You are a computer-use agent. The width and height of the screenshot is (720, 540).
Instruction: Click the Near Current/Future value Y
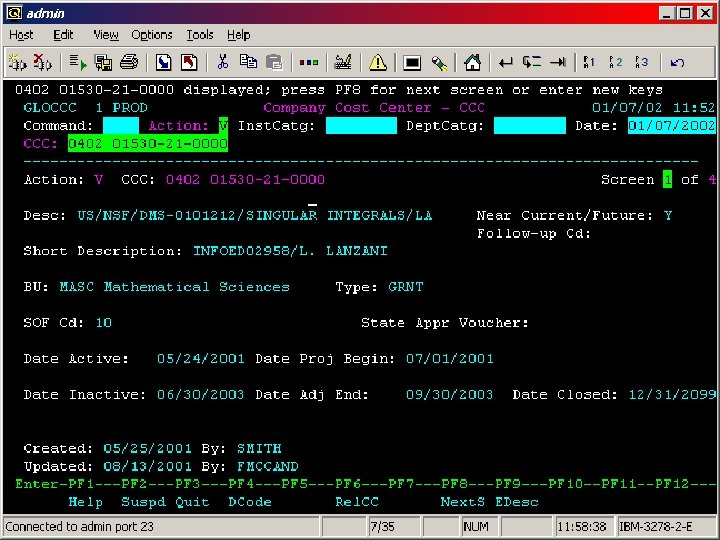(x=667, y=215)
